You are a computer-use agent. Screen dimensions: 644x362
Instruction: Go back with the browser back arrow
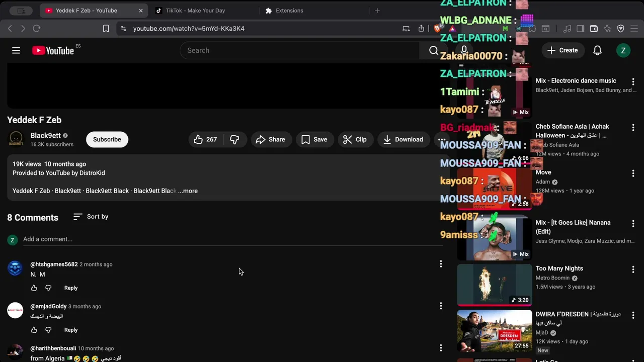10,29
